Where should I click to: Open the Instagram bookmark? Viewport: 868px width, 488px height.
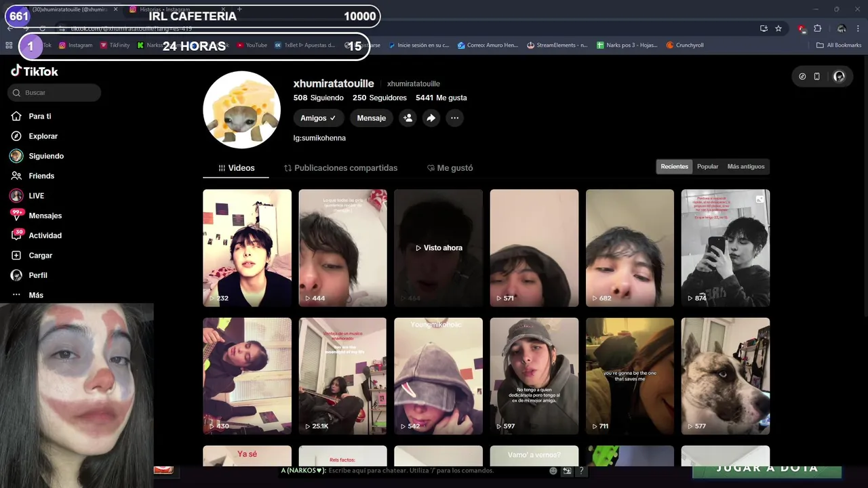76,45
